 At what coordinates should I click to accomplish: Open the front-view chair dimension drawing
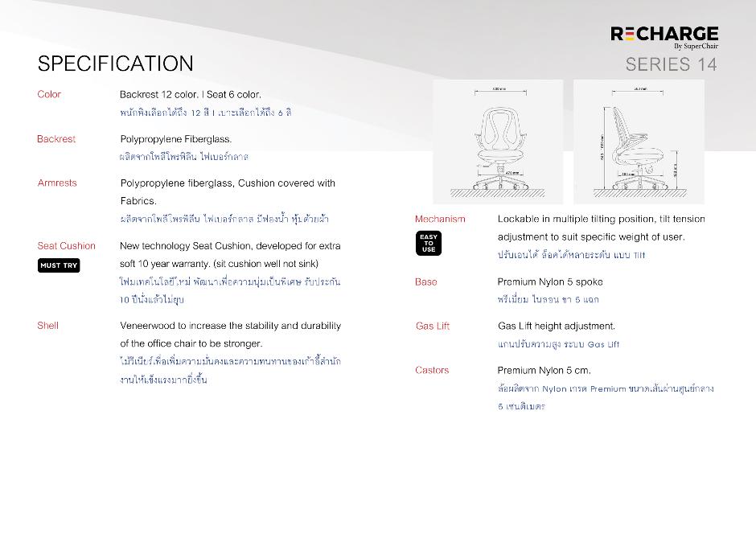pyautogui.click(x=498, y=142)
